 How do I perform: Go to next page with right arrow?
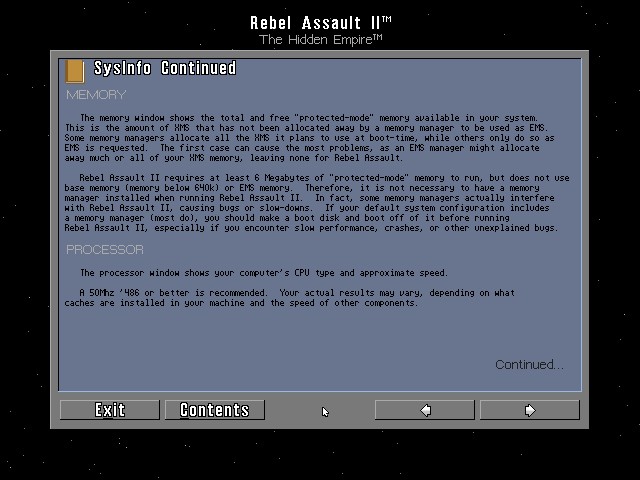tap(530, 410)
